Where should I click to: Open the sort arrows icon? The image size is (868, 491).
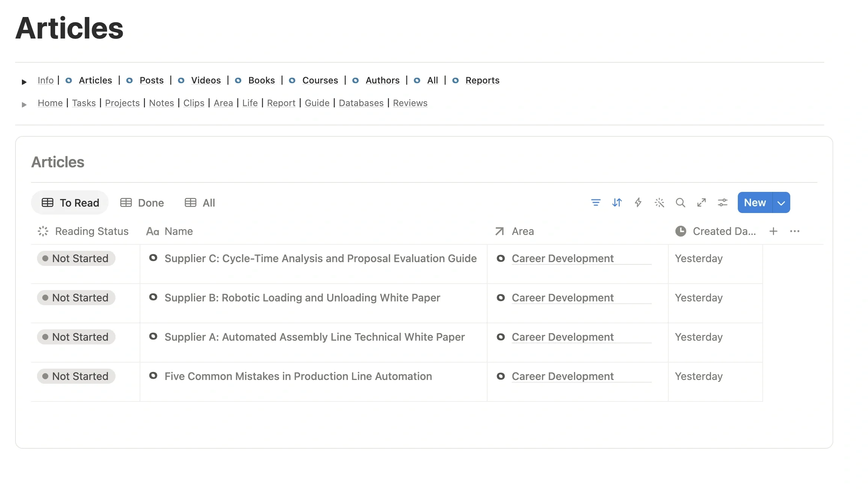pyautogui.click(x=617, y=203)
